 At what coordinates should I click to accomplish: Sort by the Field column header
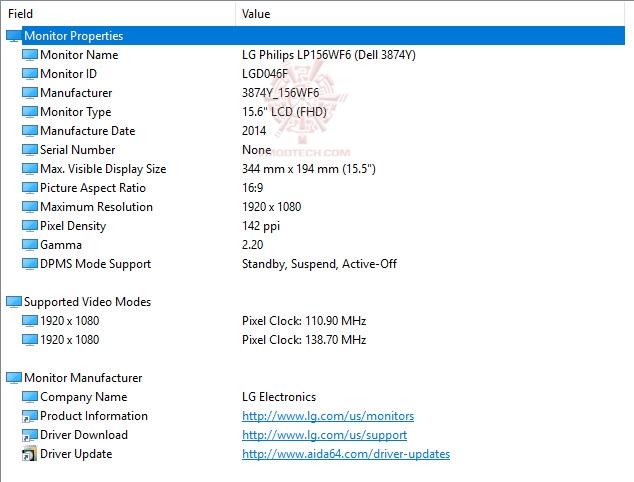click(21, 14)
